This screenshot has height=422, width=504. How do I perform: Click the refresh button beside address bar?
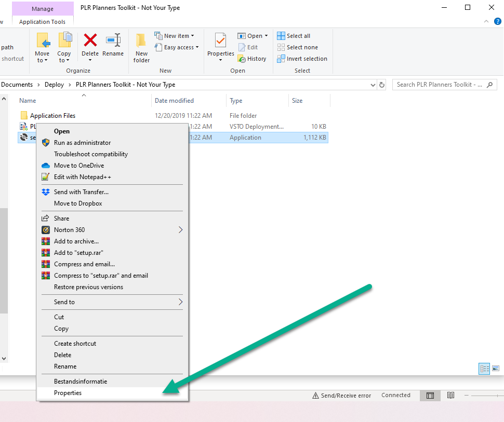(x=382, y=85)
